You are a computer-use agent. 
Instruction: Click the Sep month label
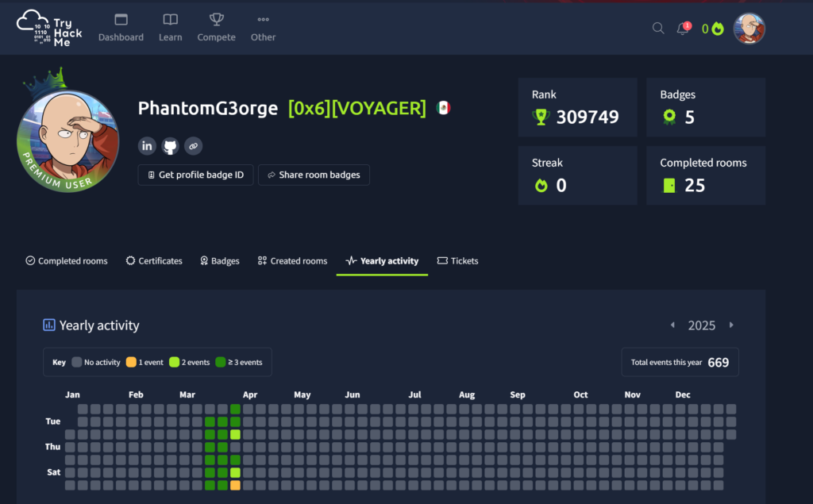pyautogui.click(x=518, y=394)
